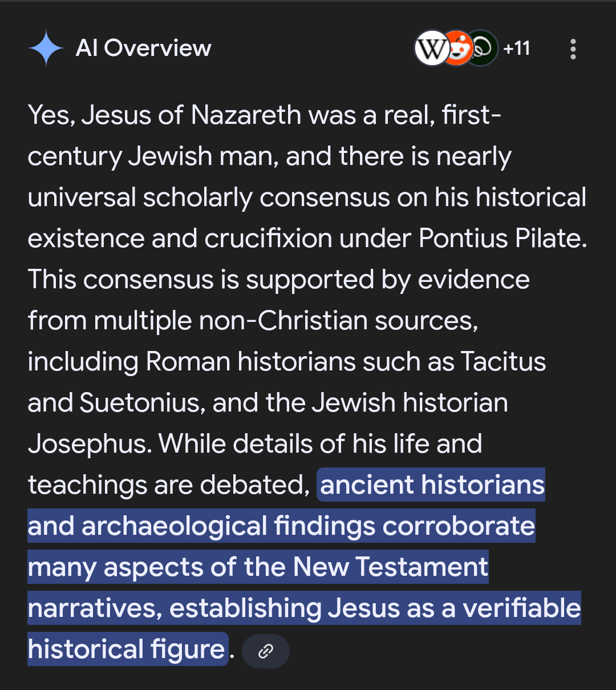The image size is (616, 690).
Task: Click the word "Josephus" in the paragraph
Action: [x=90, y=444]
